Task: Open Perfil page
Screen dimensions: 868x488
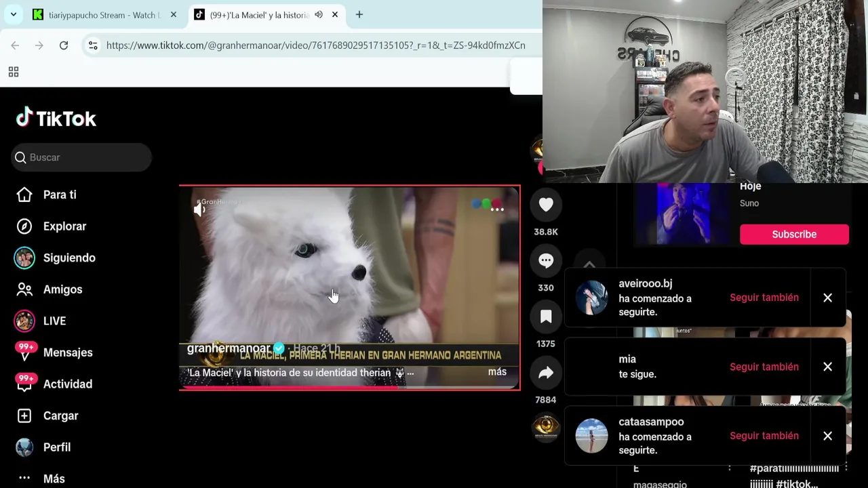Action: [x=57, y=447]
